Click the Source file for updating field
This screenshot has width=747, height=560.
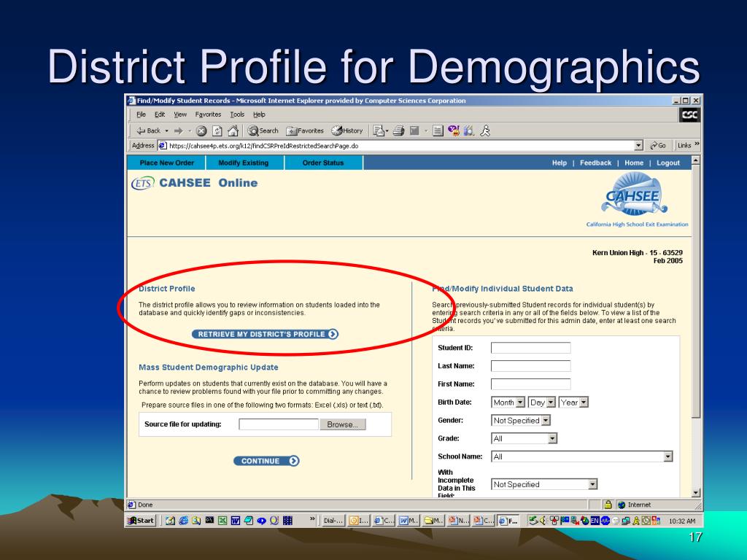click(x=279, y=424)
